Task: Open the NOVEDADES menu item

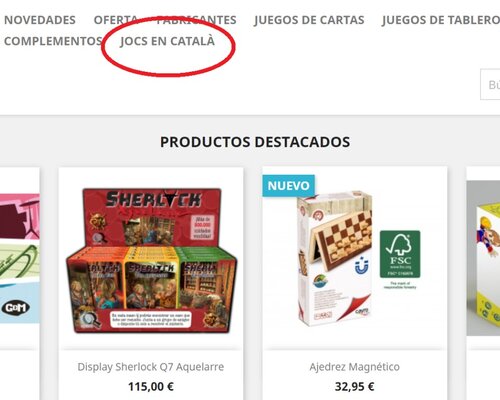Action: [x=40, y=20]
